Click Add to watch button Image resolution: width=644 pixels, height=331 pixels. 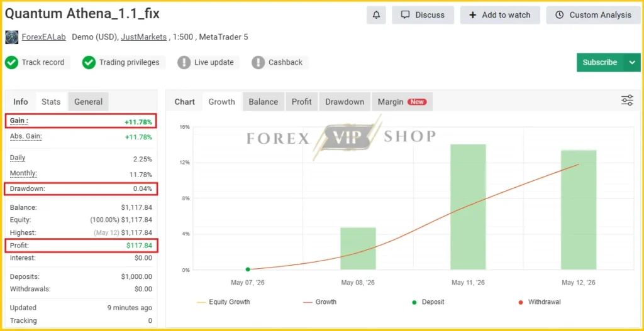tap(500, 15)
